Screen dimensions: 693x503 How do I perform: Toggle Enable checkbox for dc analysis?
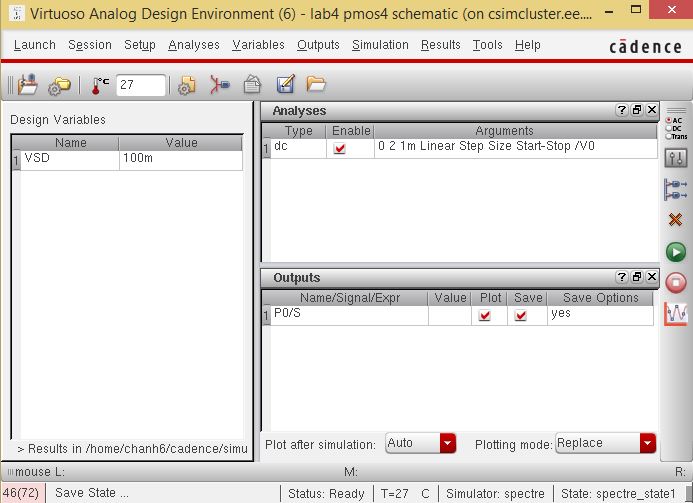[339, 149]
